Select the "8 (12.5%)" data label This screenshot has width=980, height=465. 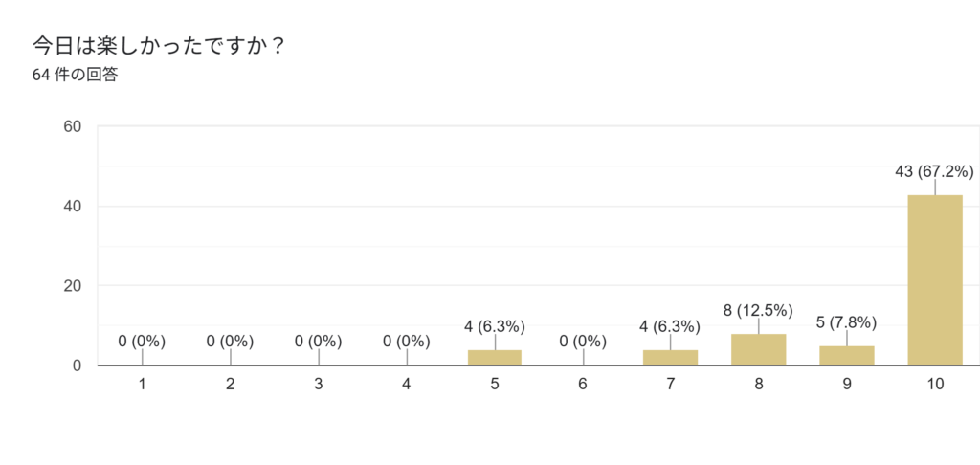(758, 310)
